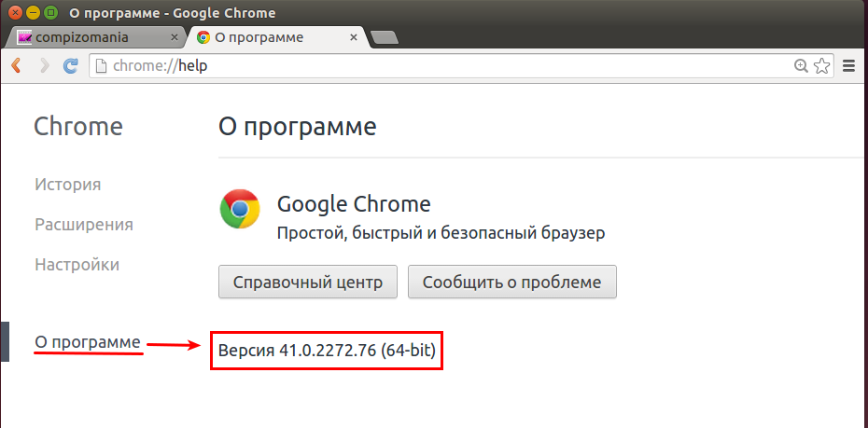Click the forward navigation arrow

pyautogui.click(x=44, y=66)
